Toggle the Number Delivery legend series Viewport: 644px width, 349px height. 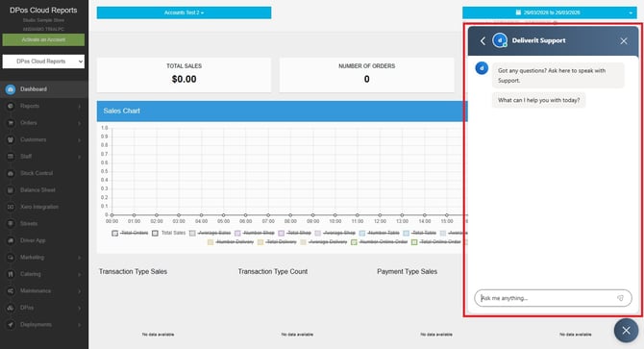(x=231, y=242)
